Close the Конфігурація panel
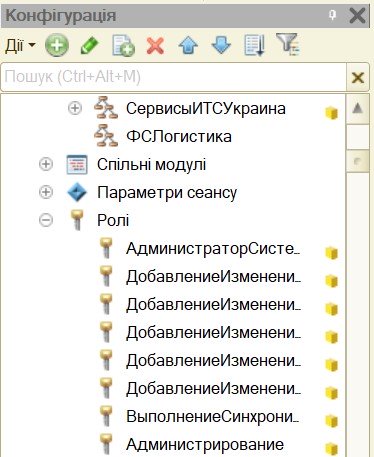 click(357, 15)
